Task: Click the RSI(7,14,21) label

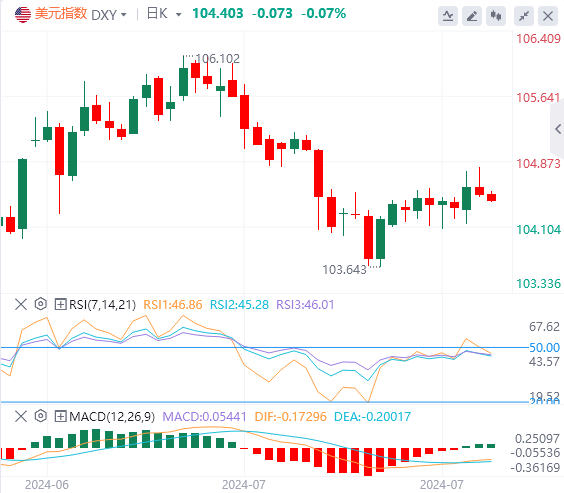Action: coord(103,305)
